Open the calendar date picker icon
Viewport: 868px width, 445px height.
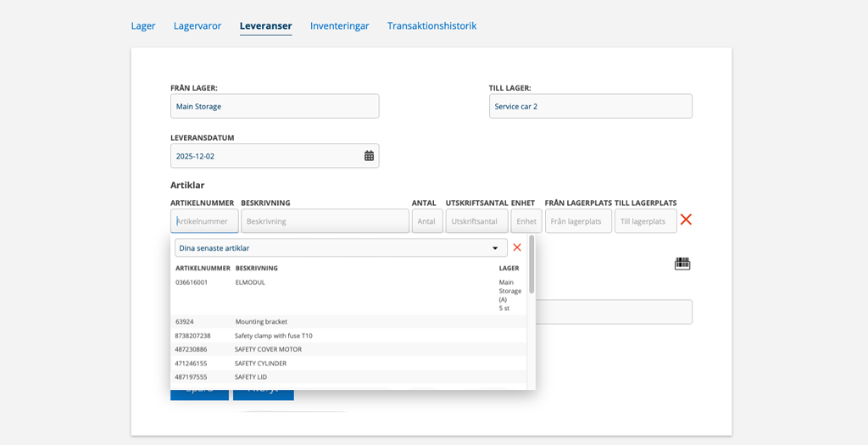click(369, 156)
